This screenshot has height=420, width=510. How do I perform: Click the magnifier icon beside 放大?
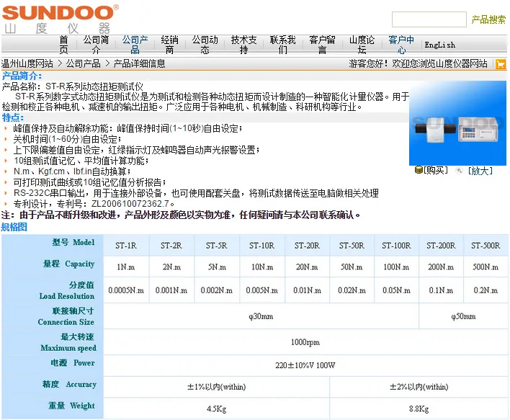point(459,170)
